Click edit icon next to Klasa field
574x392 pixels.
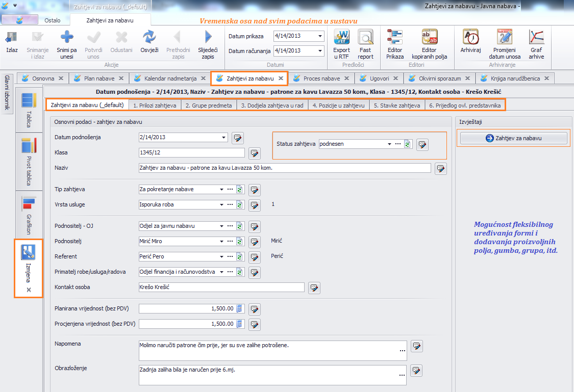click(255, 153)
